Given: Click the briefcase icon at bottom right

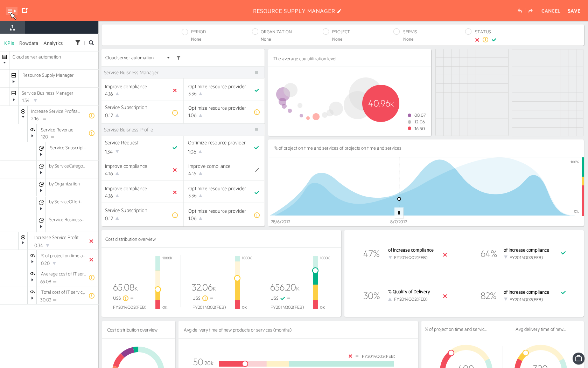Looking at the screenshot, I should [579, 358].
